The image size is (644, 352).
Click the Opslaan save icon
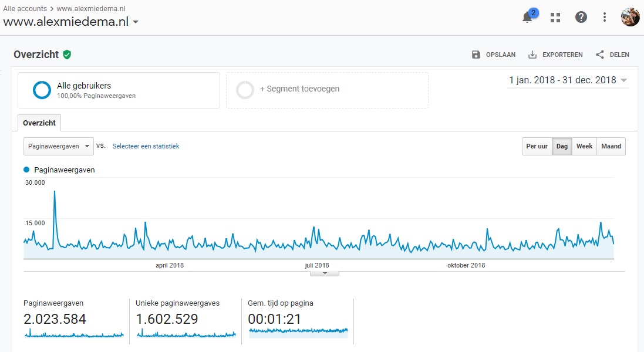point(476,55)
